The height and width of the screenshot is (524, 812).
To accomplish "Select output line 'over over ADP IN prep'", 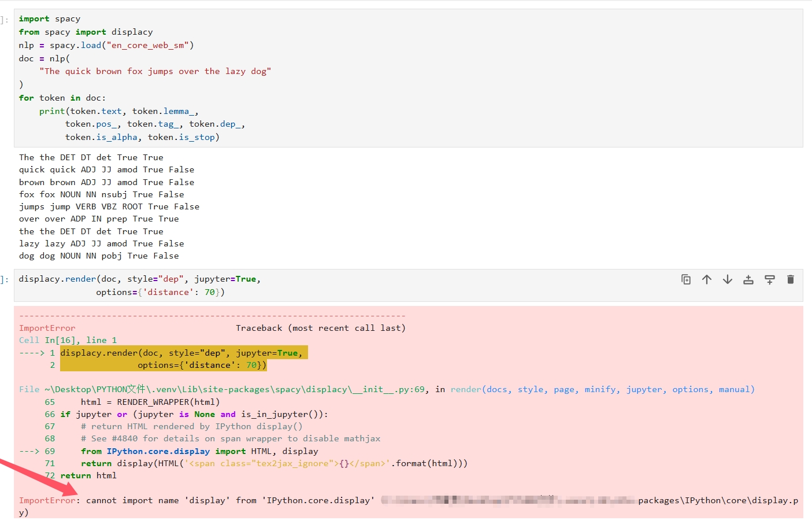I will tap(99, 219).
